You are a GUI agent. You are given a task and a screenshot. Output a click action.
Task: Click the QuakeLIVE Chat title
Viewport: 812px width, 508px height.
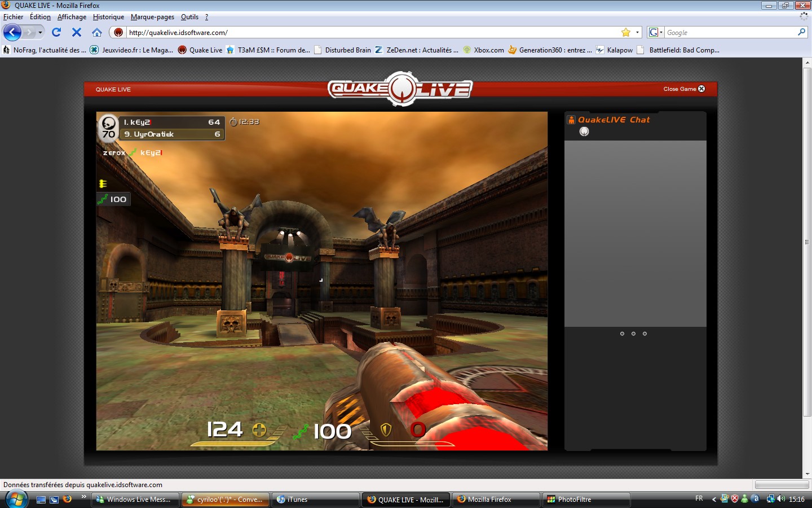(614, 120)
